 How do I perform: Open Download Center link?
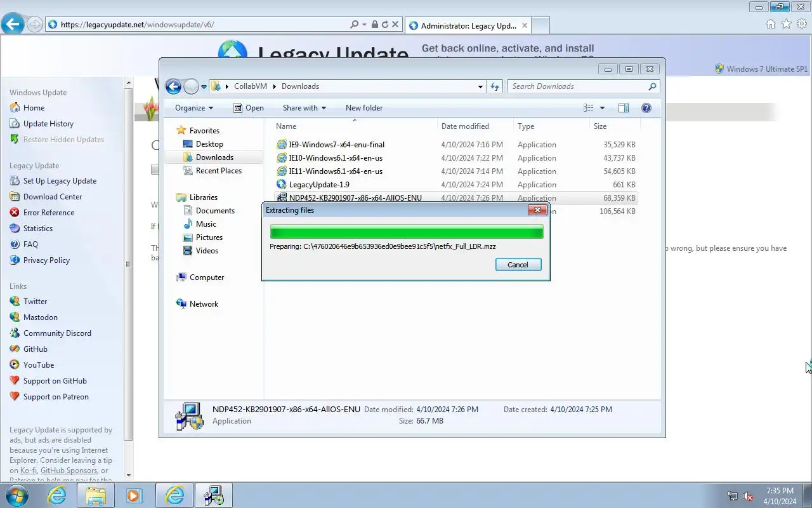[x=53, y=197]
